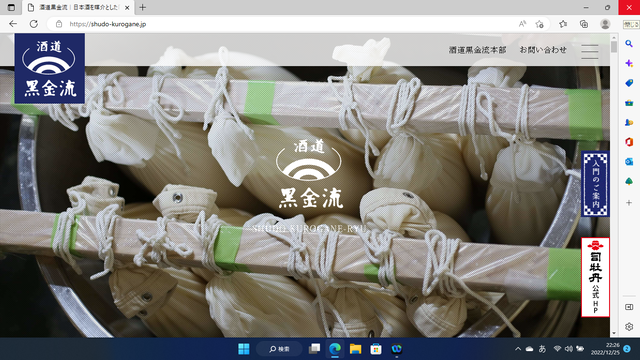Click the taskbar 検索 search box
Screen dimensions: 640x360
pos(279,349)
